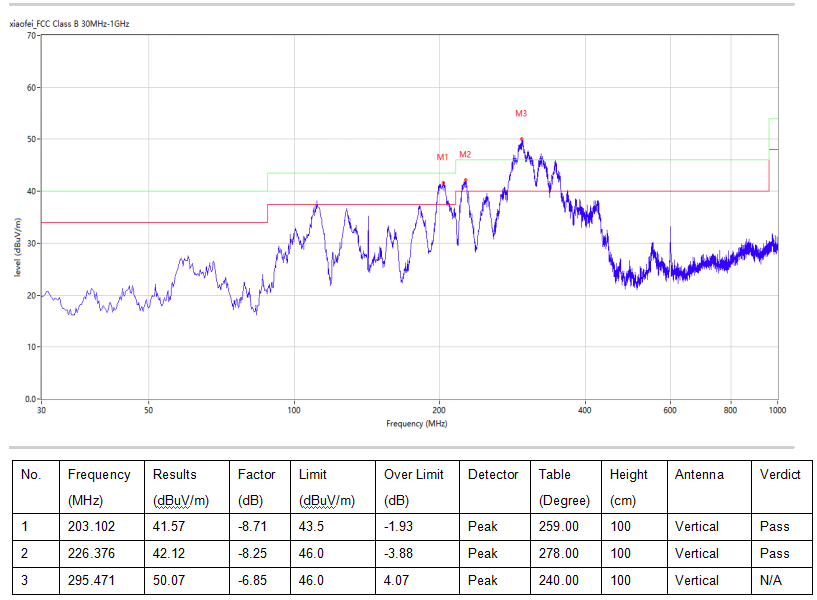Image resolution: width=817 pixels, height=600 pixels.
Task: Select the Results column header
Action: point(175,474)
